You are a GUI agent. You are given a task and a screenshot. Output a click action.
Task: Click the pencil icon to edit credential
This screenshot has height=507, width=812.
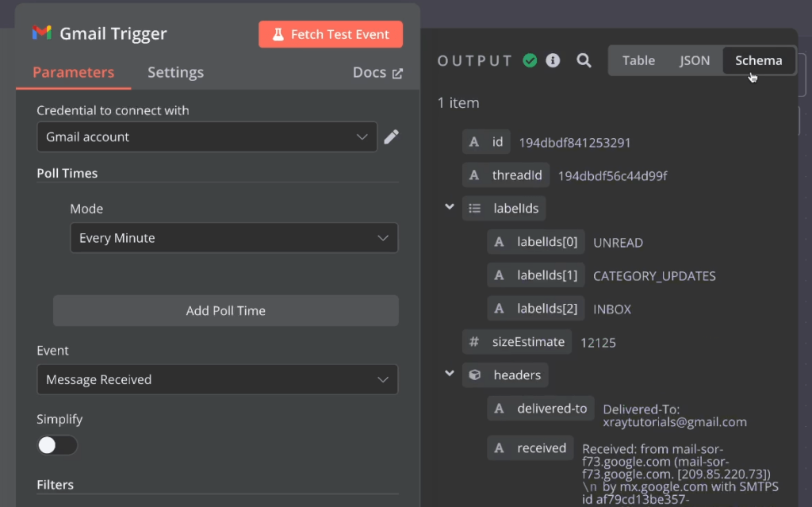click(391, 136)
